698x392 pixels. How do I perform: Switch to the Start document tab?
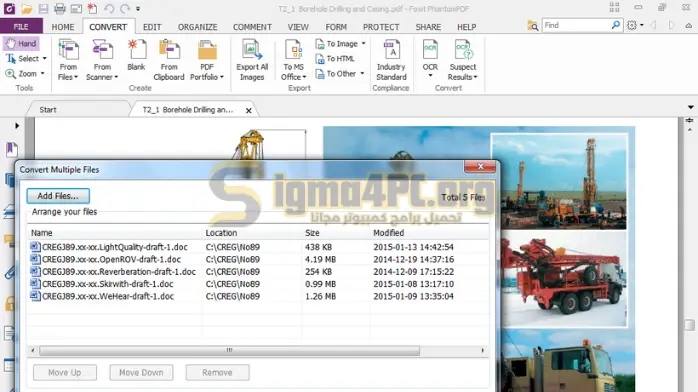click(x=78, y=110)
